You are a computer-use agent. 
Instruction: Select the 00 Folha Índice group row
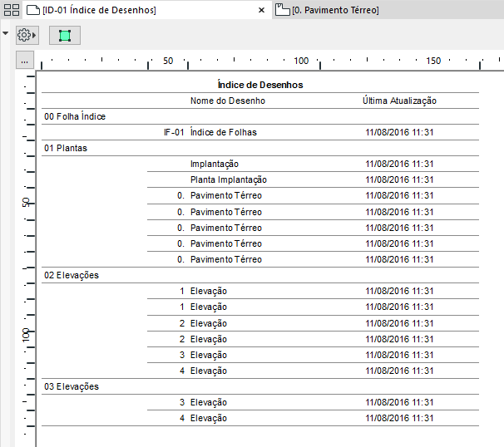[x=260, y=116]
